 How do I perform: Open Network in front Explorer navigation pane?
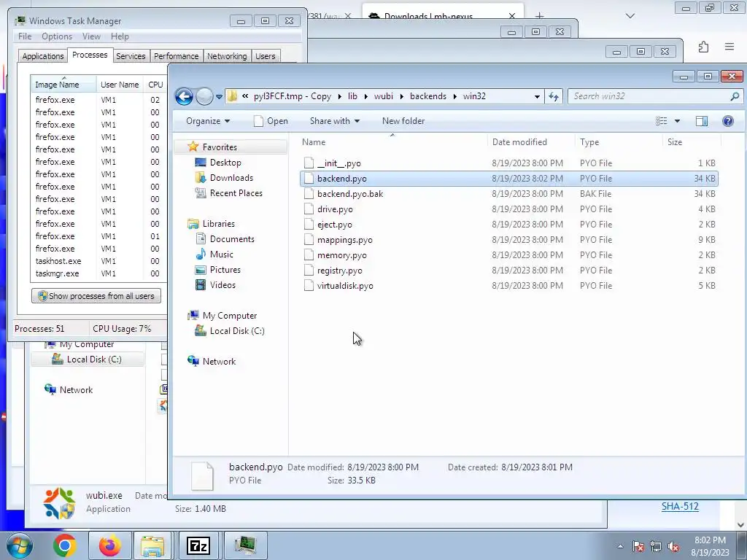[x=219, y=362]
